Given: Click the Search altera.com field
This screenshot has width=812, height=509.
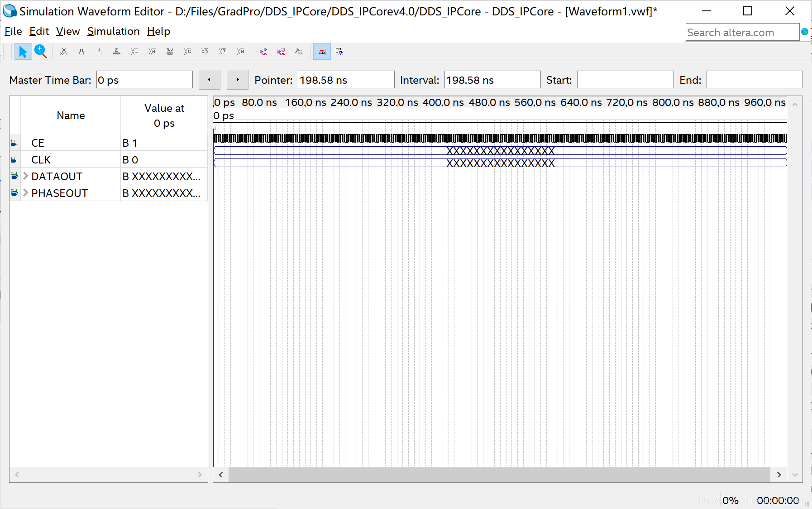Looking at the screenshot, I should (x=742, y=33).
